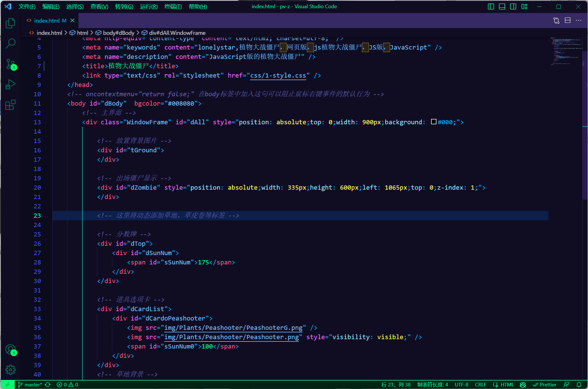Viewport: 588px width, 389px height.
Task: Click line number 23 in gutter
Action: [37, 216]
